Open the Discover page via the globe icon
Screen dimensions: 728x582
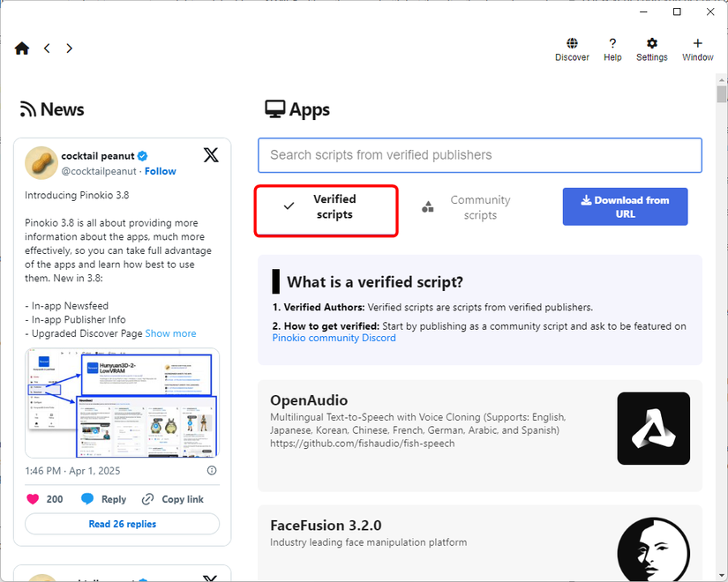pyautogui.click(x=572, y=48)
